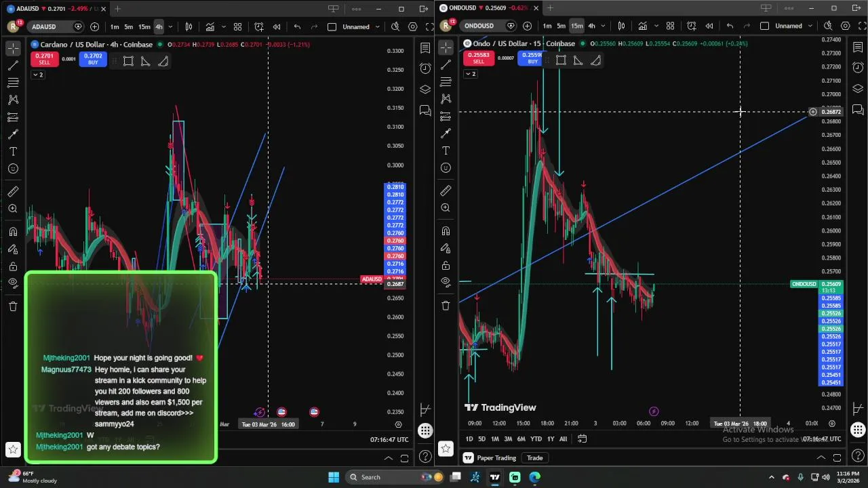Viewport: 868px width, 488px height.
Task: Select 4h interval in ONDOUSD toolbar
Action: point(591,26)
